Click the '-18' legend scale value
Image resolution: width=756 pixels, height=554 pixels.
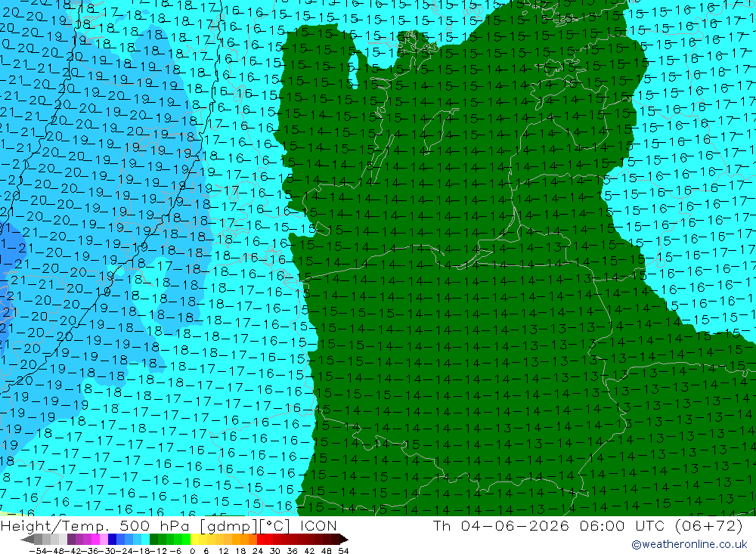pyautogui.click(x=141, y=551)
